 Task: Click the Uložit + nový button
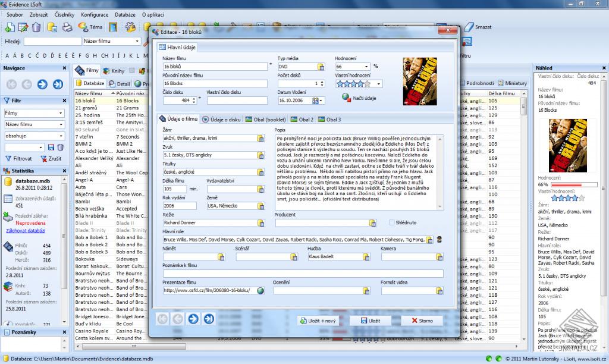coord(318,321)
